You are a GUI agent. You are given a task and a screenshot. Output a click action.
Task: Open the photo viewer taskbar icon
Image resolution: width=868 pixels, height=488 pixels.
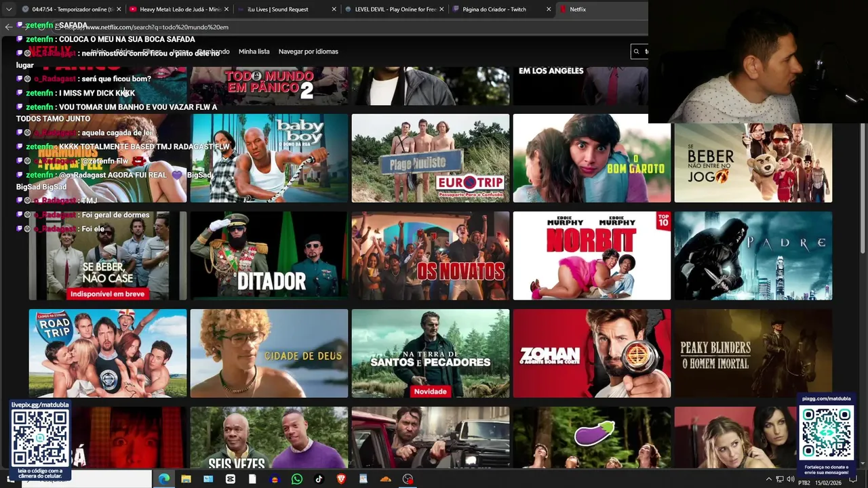tap(208, 479)
